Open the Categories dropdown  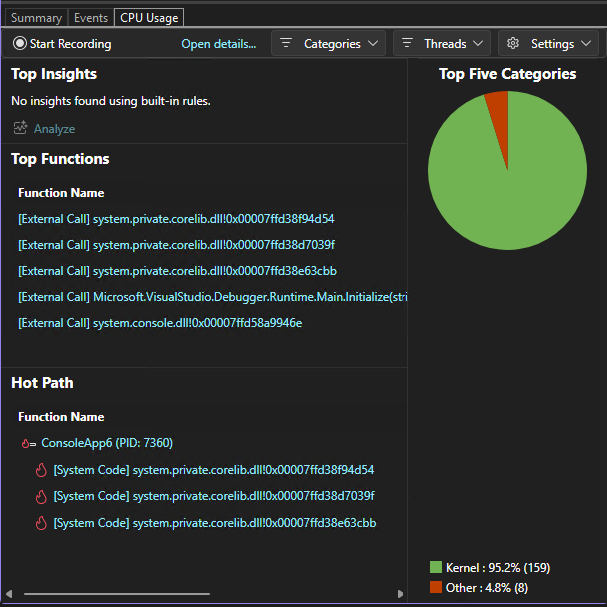pos(329,44)
